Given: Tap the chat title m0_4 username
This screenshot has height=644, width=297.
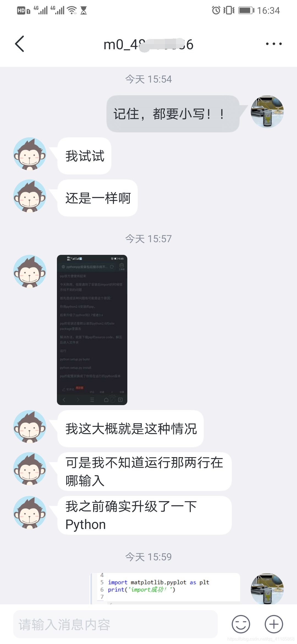Looking at the screenshot, I should [x=148, y=44].
